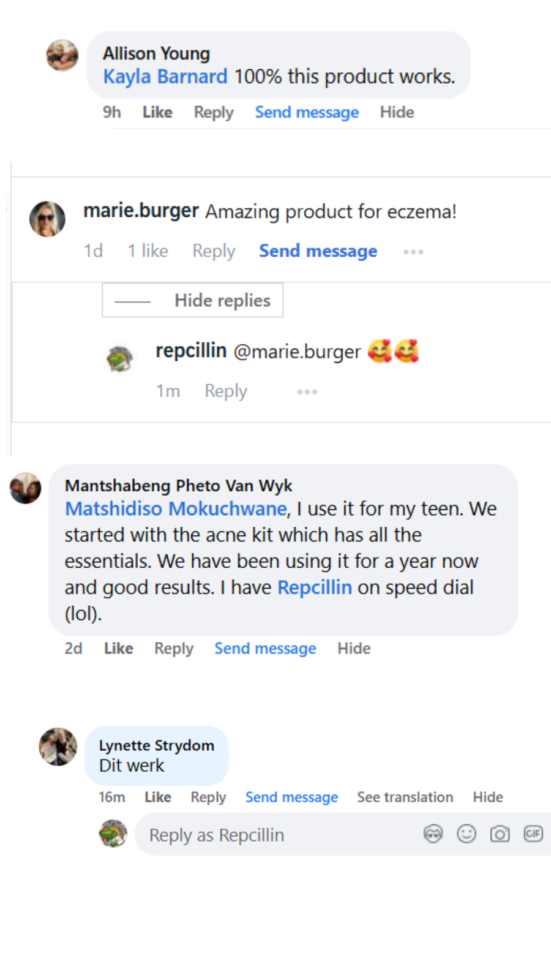This screenshot has height=980, width=551.
Task: Click the Repcillin page mention link
Action: [x=315, y=587]
